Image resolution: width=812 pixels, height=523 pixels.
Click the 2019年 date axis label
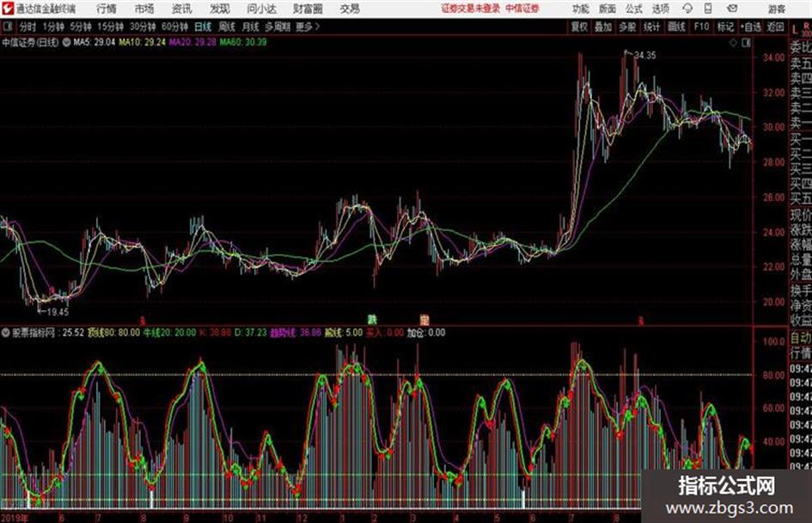click(x=15, y=517)
